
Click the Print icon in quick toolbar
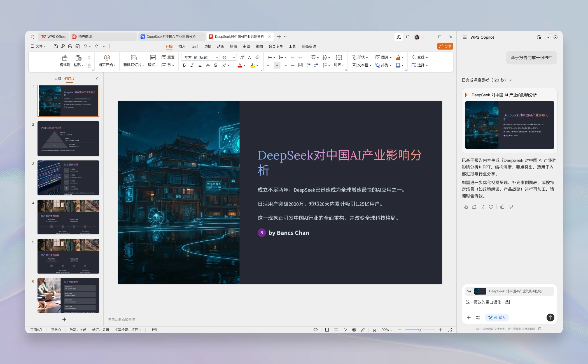tap(70, 46)
